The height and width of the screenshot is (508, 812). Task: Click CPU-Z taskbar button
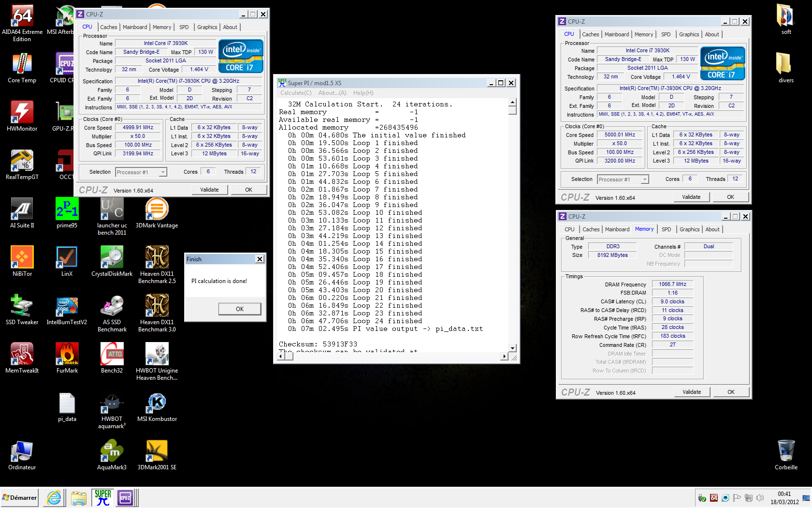(x=125, y=497)
